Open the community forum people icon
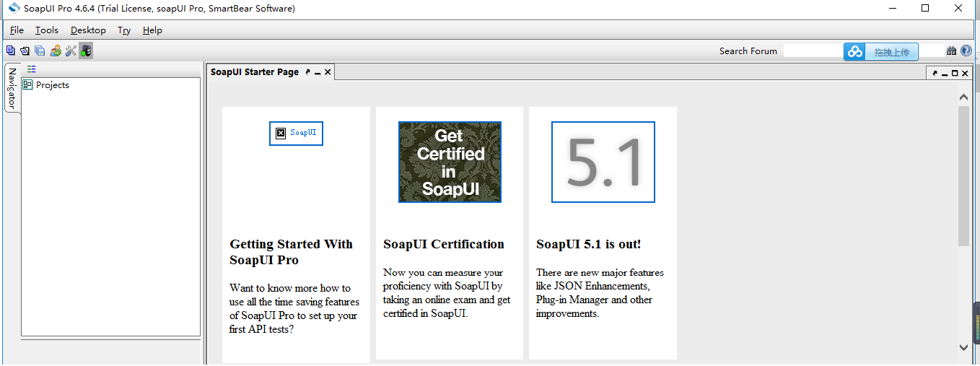 [56, 51]
